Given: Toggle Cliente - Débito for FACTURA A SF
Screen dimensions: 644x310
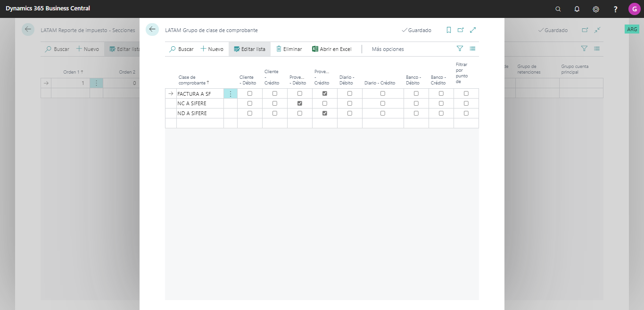Looking at the screenshot, I should pyautogui.click(x=250, y=93).
